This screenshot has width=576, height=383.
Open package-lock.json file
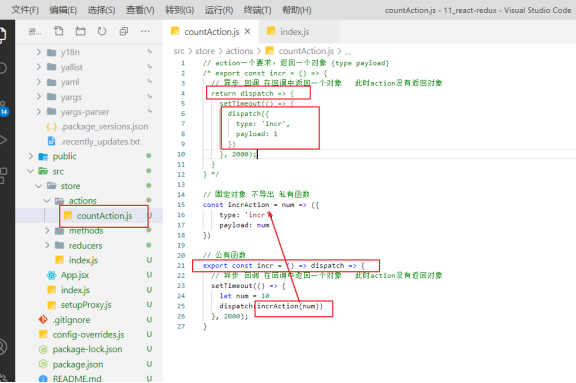click(x=89, y=349)
